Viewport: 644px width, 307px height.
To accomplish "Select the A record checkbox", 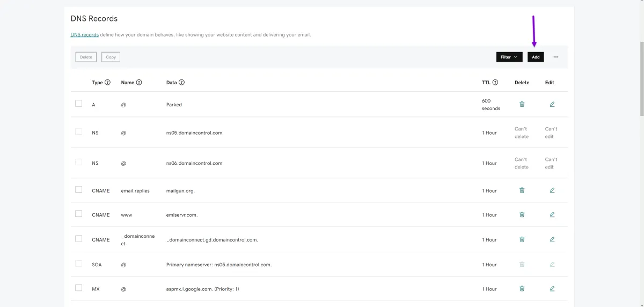I will (79, 104).
